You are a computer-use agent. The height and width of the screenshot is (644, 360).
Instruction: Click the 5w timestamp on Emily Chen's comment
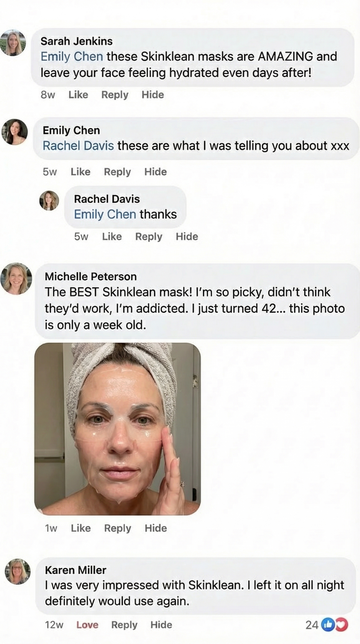[50, 172]
